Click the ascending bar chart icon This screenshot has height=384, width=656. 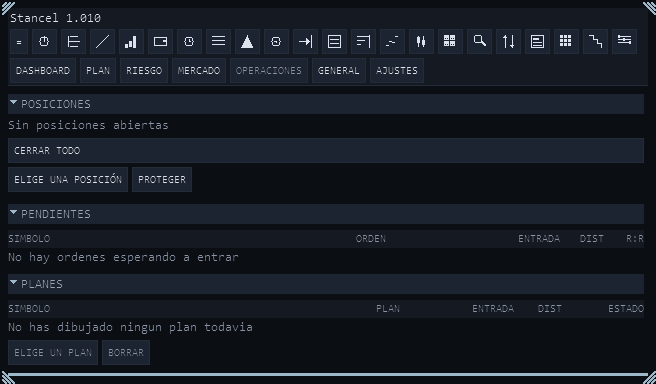131,42
